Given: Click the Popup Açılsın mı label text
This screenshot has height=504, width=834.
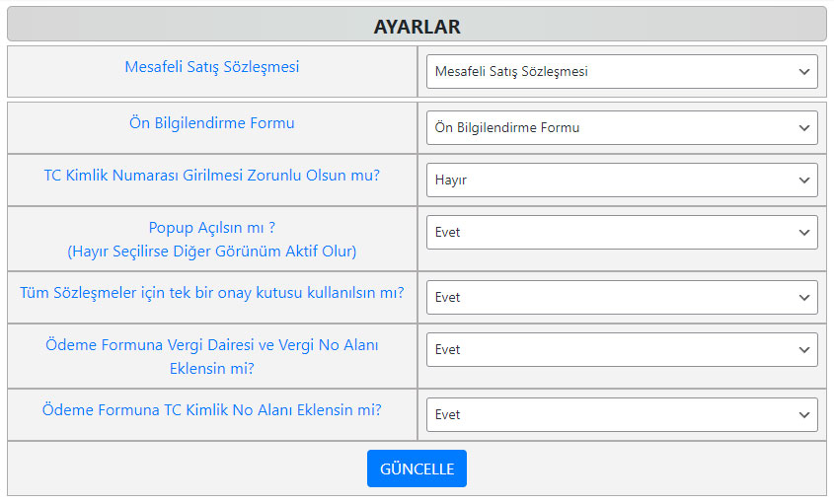Looking at the screenshot, I should (x=211, y=228).
